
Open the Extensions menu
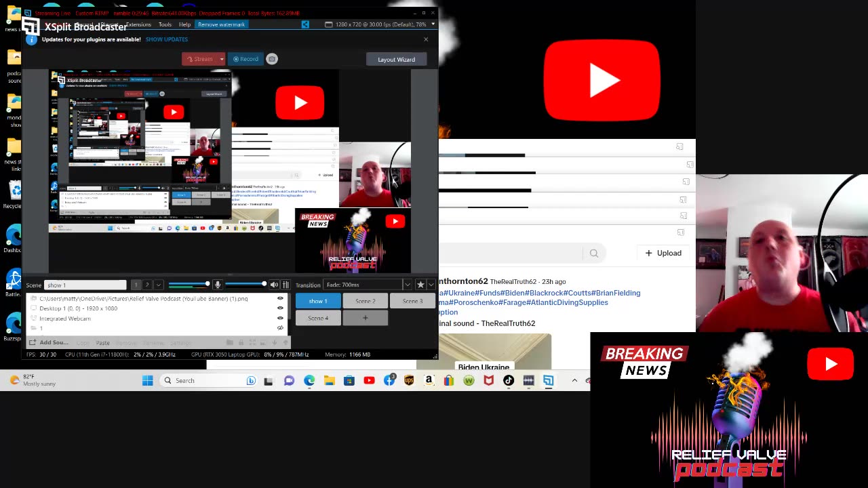138,24
